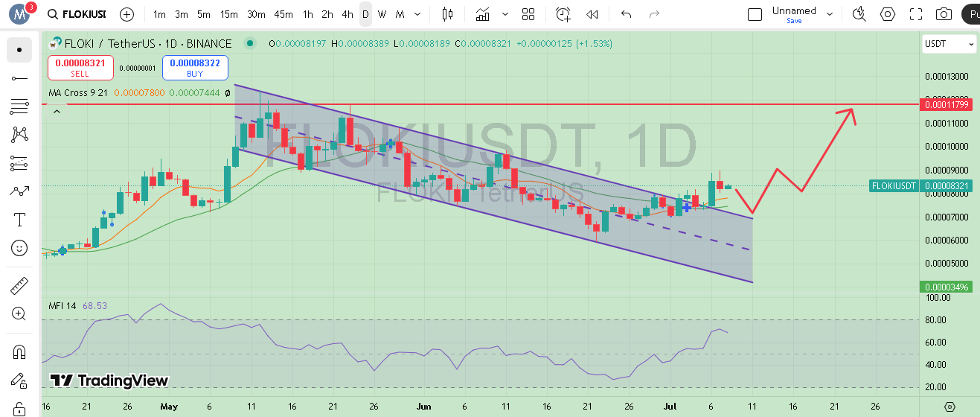Open time axis settings gear icon

(x=949, y=407)
